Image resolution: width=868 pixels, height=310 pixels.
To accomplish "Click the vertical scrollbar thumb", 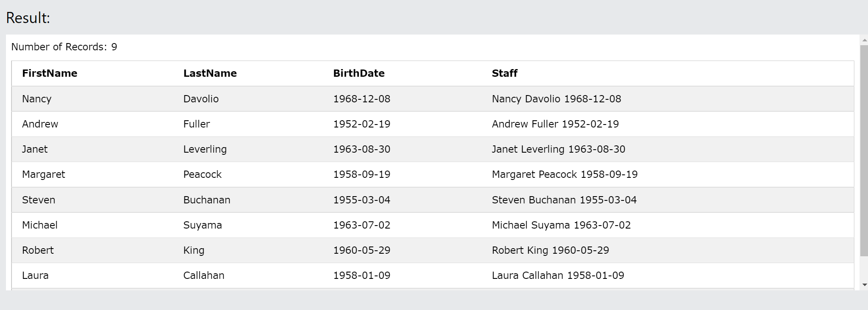I will point(864,151).
